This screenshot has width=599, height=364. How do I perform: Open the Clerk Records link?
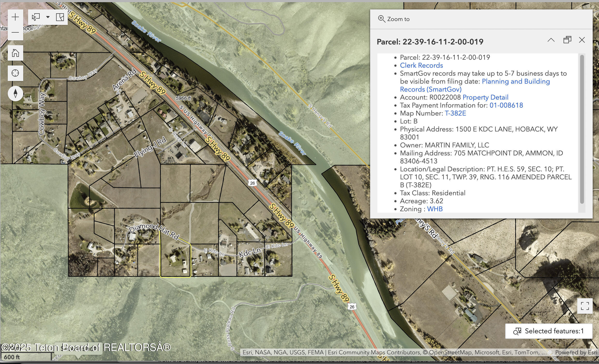pyautogui.click(x=421, y=65)
